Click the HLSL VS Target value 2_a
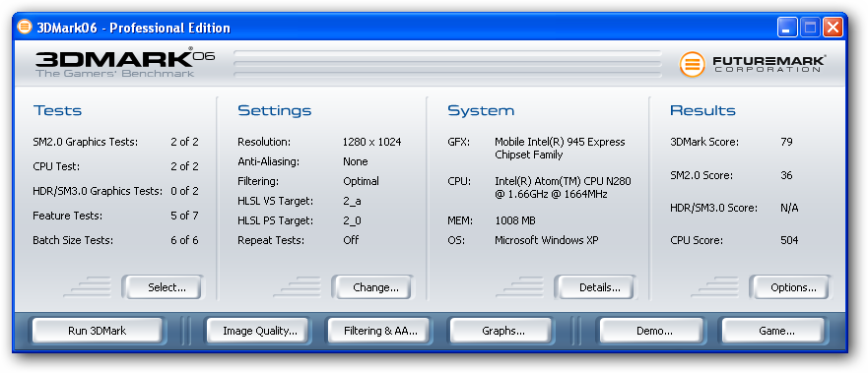Screen dimensions: 868x373 pos(352,201)
